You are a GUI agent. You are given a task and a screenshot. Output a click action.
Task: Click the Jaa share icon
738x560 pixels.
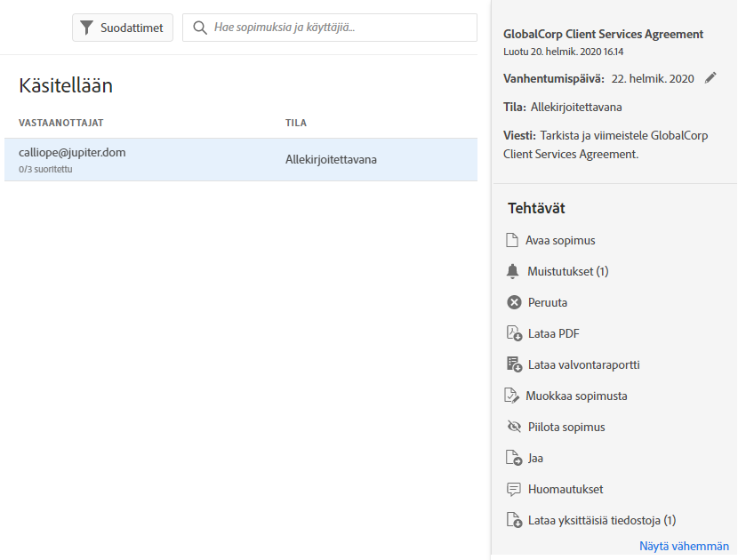click(513, 458)
